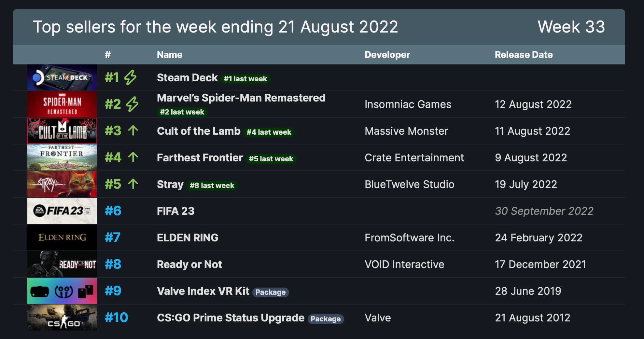Click the Name column header
The height and width of the screenshot is (339, 644).
pyautogui.click(x=169, y=55)
